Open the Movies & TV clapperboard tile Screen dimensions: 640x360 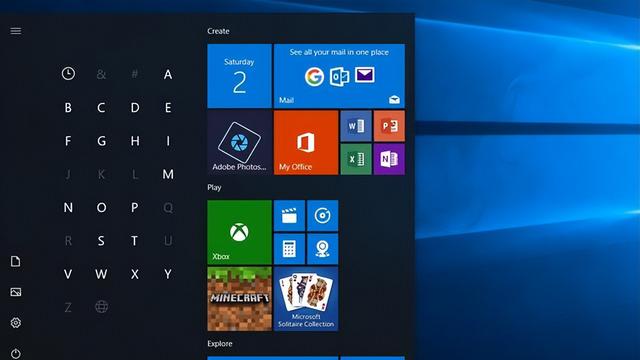(289, 215)
